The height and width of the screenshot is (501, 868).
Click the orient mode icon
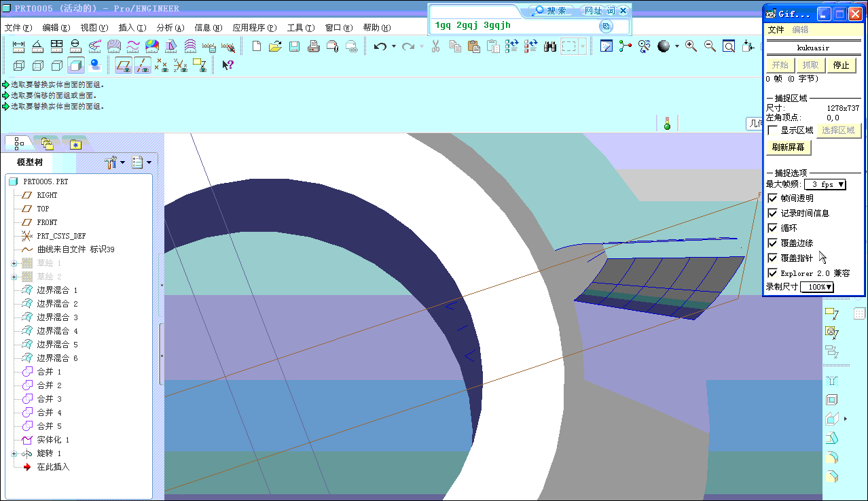click(645, 46)
